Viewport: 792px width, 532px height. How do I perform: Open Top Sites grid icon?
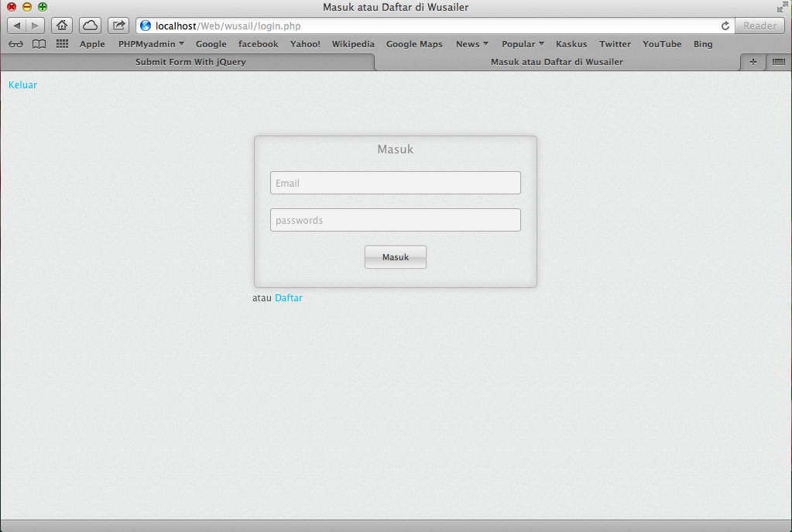pyautogui.click(x=62, y=44)
